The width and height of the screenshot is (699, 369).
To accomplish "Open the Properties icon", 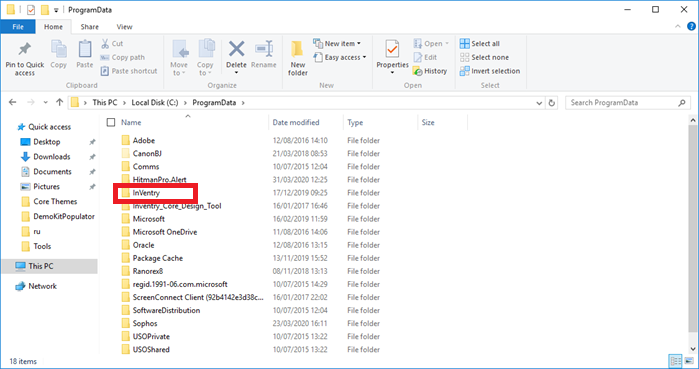I will 392,49.
